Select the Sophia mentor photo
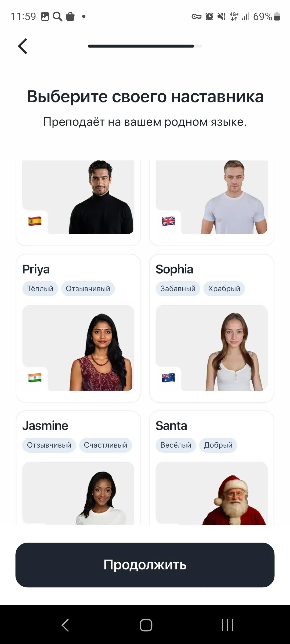The width and height of the screenshot is (290, 644). [x=212, y=348]
